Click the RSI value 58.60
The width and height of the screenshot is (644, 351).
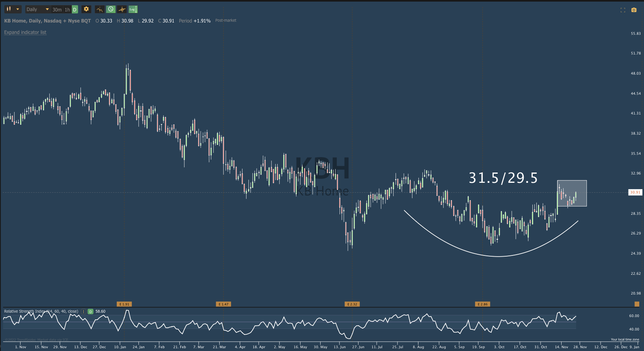point(101,312)
